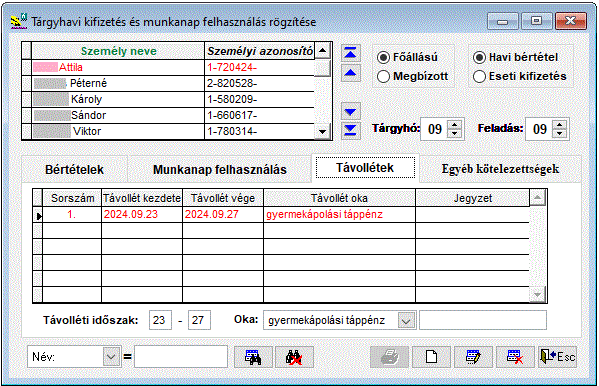The image size is (599, 386).
Task: Click identifier cell 1-660617-
Action: [259, 115]
